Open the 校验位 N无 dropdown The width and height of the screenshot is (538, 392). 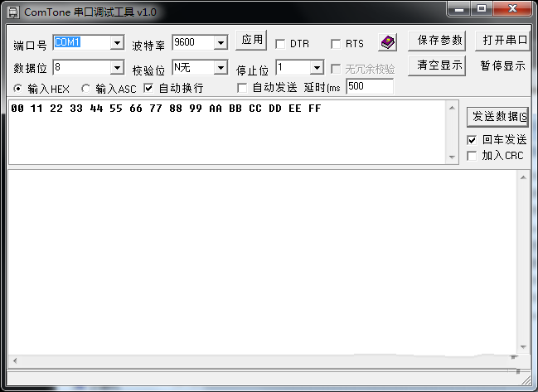tap(221, 68)
